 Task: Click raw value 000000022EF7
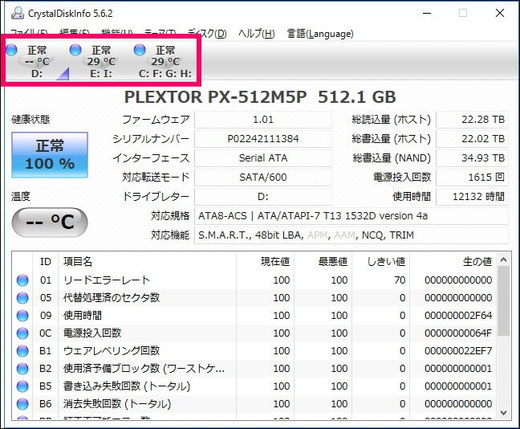click(x=458, y=351)
